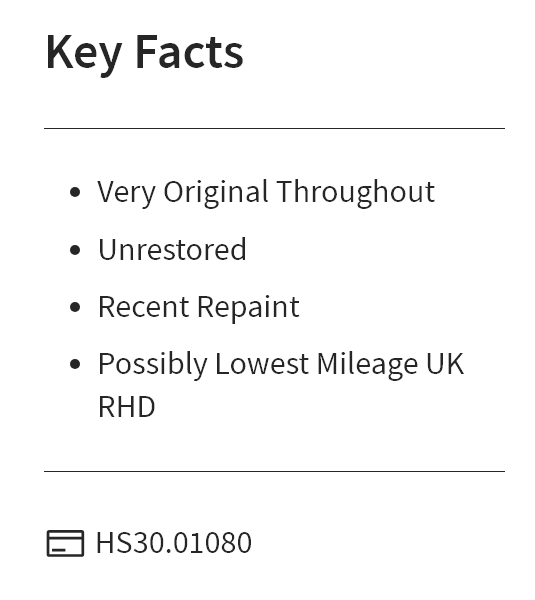Click the divider line below Key Facts
535x600 pixels.
click(274, 129)
